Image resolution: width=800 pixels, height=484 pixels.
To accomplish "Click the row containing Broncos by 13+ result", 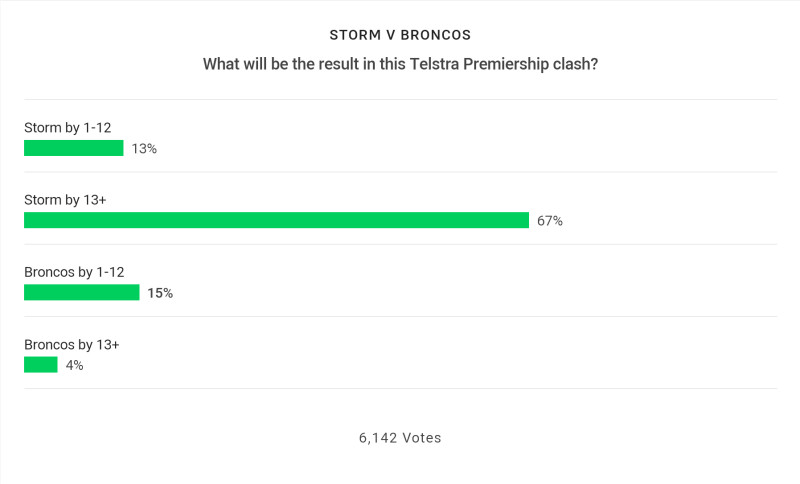I will [401, 352].
